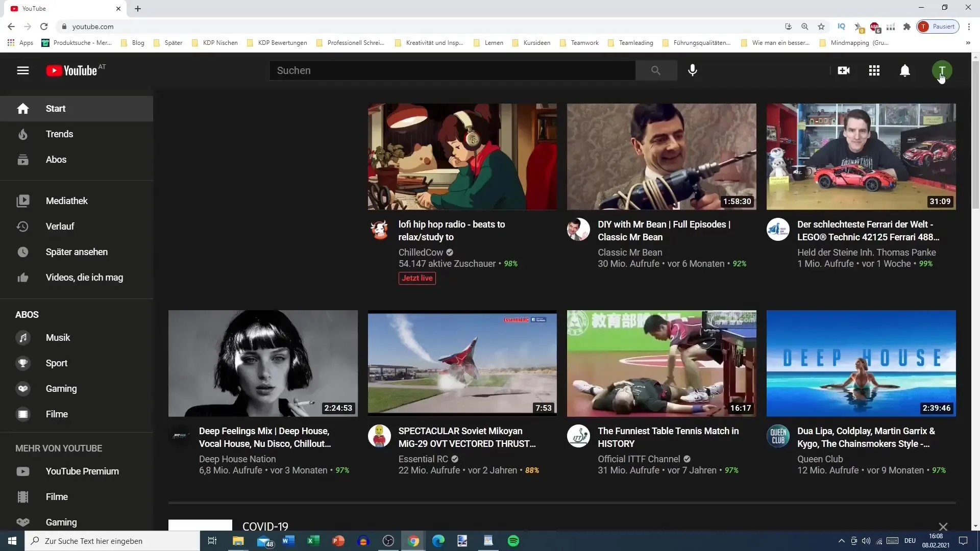Open Held der Steine channel name
The height and width of the screenshot is (551, 980).
point(866,253)
